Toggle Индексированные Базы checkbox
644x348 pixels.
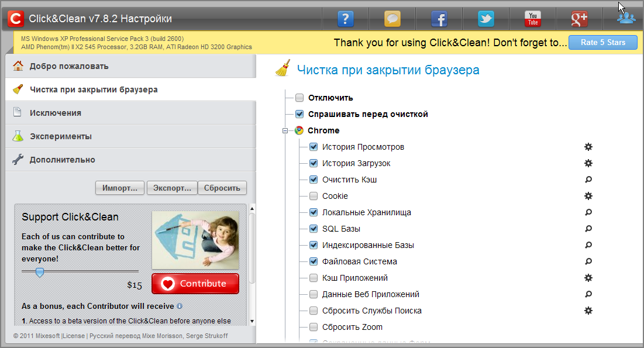(x=314, y=245)
